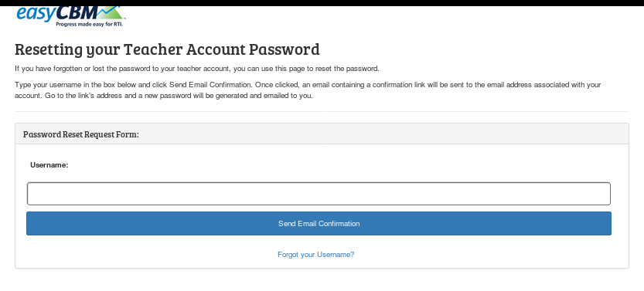Focus the Username text box
This screenshot has height=291, width=644.
pyautogui.click(x=319, y=194)
